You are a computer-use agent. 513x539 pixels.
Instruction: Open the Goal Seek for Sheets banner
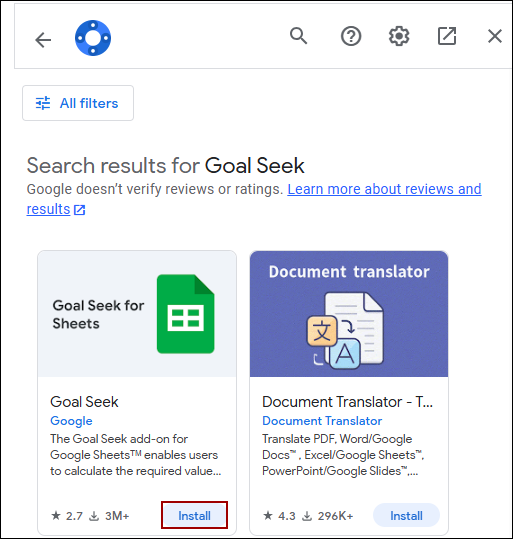pyautogui.click(x=137, y=314)
